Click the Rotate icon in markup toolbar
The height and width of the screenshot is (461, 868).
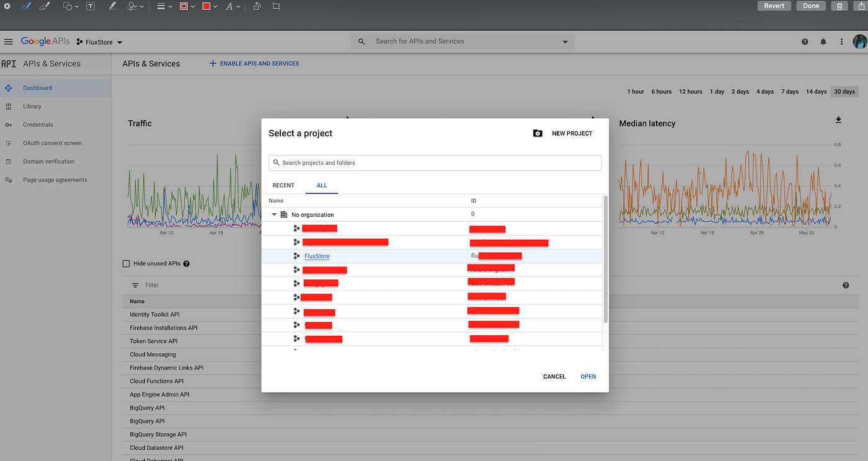tap(257, 6)
